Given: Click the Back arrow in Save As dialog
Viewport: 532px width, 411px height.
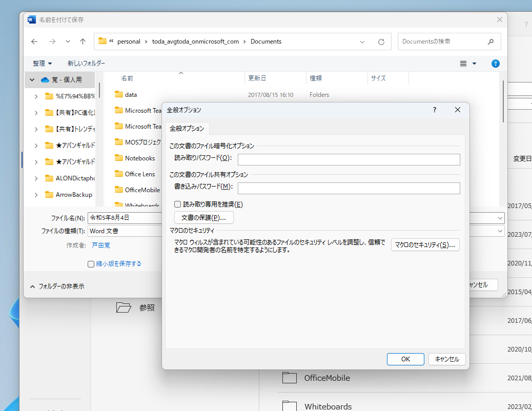Looking at the screenshot, I should (34, 42).
